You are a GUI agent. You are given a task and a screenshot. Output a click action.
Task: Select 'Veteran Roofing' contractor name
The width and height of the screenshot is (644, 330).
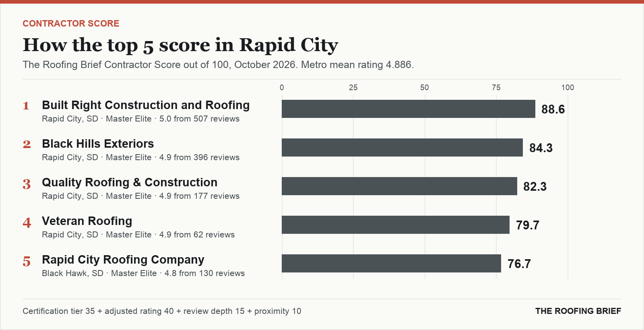(x=87, y=221)
